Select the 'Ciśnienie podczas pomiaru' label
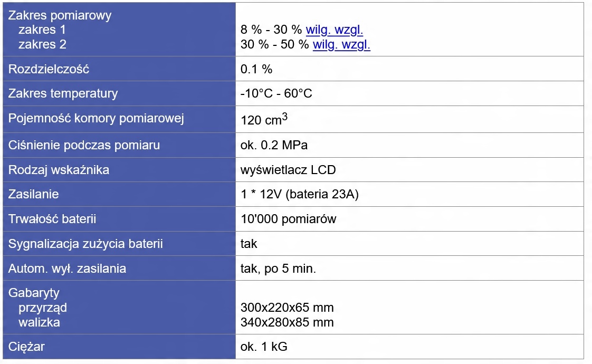Viewport: 592px width, 364px height. tap(84, 145)
